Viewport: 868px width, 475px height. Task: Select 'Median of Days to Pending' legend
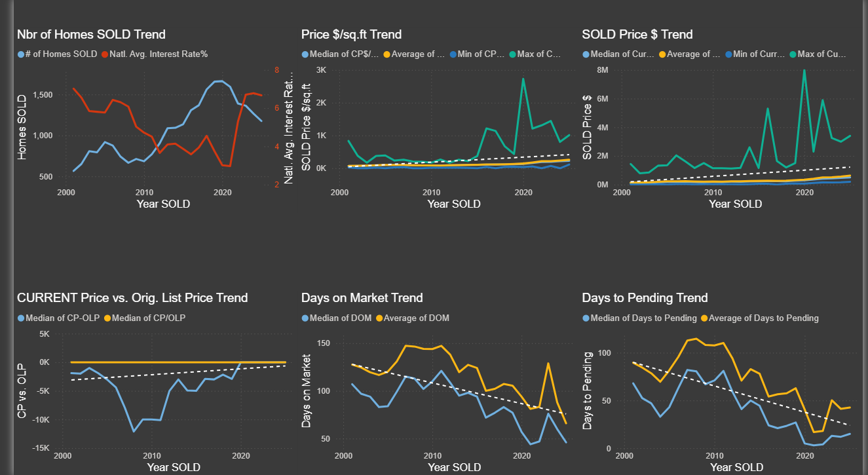[x=643, y=318]
